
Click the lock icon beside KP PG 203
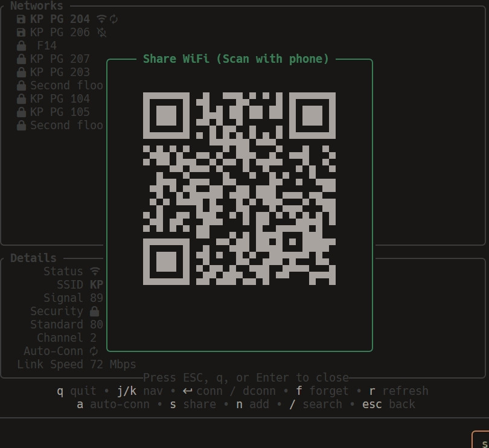pyautogui.click(x=21, y=72)
